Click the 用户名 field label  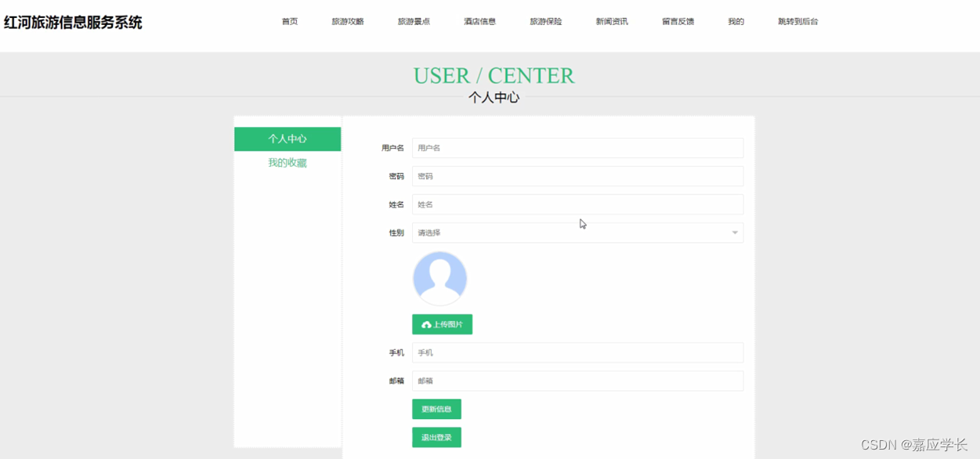click(392, 148)
